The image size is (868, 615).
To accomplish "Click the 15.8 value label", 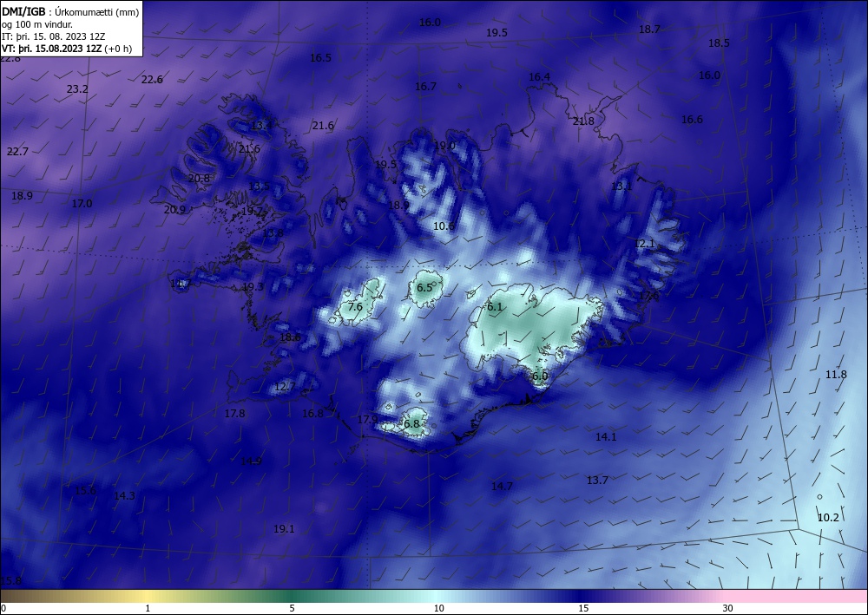I will (x=10, y=581).
